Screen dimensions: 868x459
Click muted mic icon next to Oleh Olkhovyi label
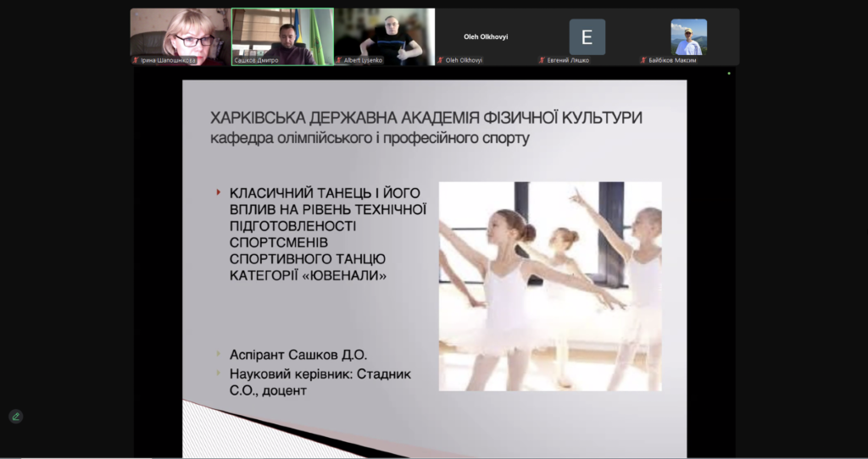click(441, 60)
